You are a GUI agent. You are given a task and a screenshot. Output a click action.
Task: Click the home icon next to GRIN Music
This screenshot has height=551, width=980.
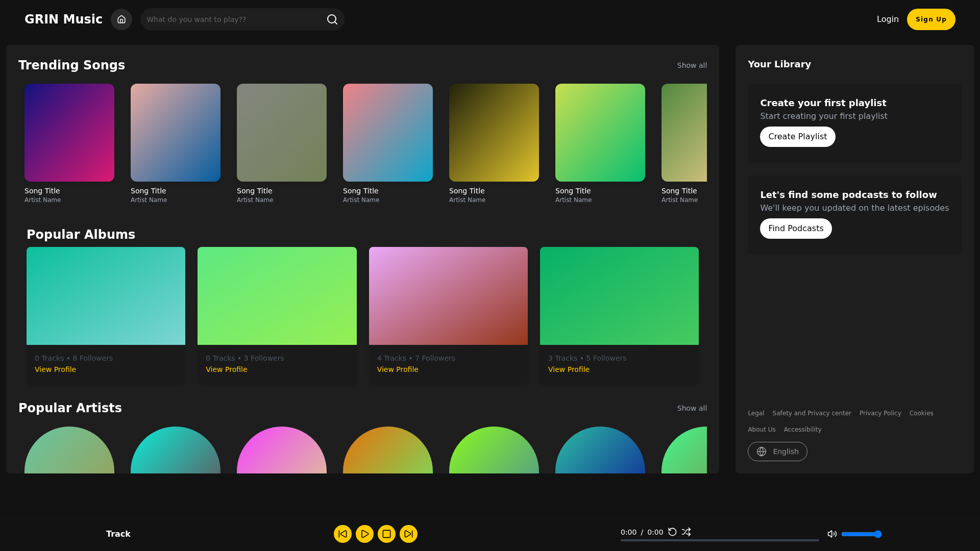coord(121,19)
